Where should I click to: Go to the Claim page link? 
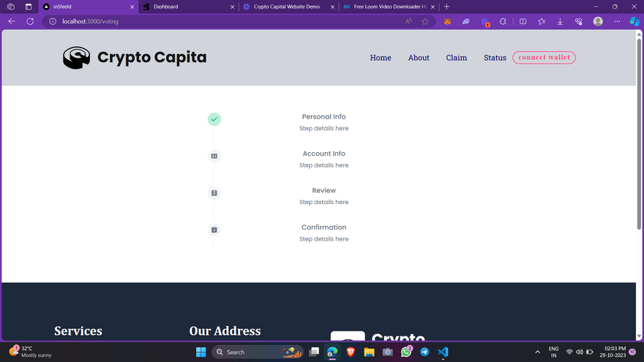tap(456, 58)
